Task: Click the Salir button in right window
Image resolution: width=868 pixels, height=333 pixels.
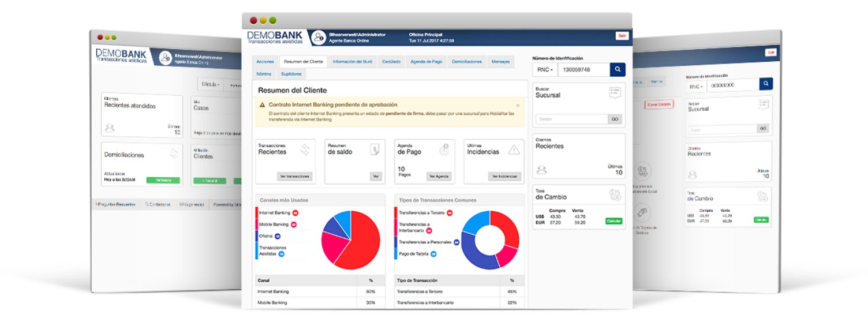Action: tap(770, 53)
